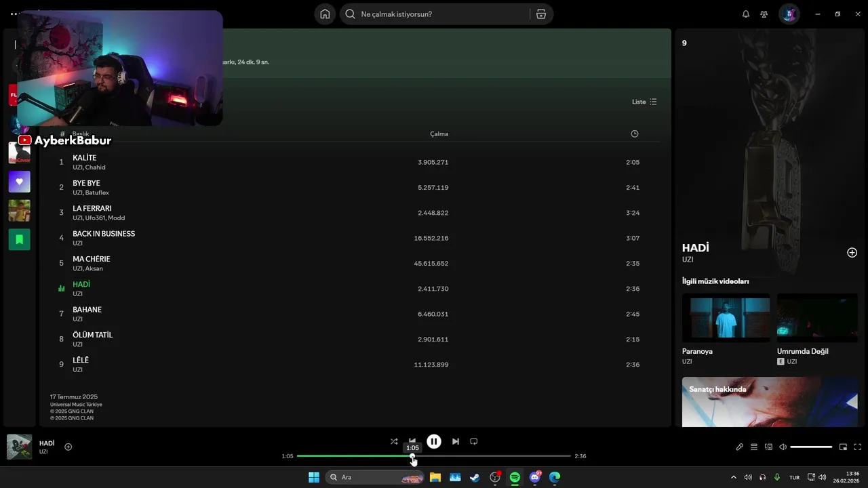Toggle the play queue panel
Screen dimensions: 868x488
(754, 447)
